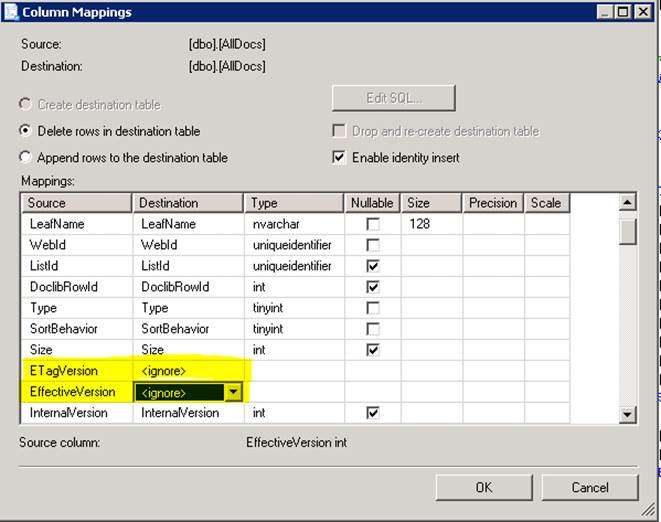Click the Column Mappings window title icon
This screenshot has width=661, height=522.
[x=12, y=12]
